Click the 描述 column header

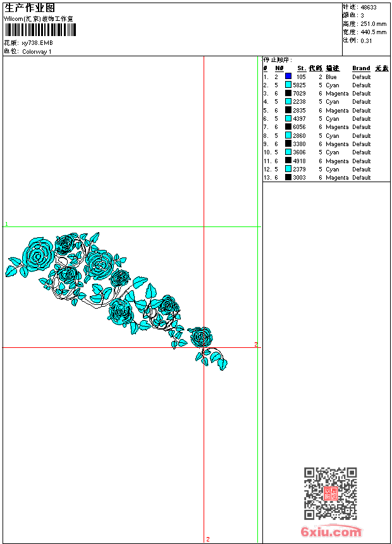pos(333,68)
